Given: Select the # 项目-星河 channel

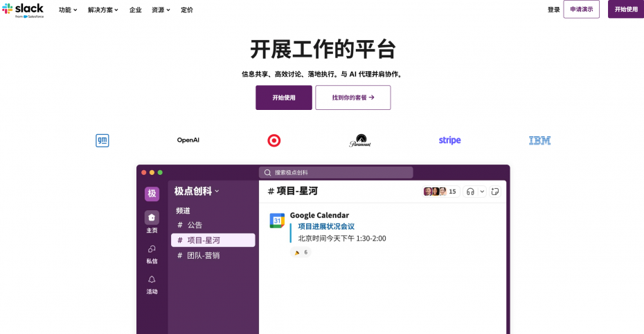Looking at the screenshot, I should (213, 240).
